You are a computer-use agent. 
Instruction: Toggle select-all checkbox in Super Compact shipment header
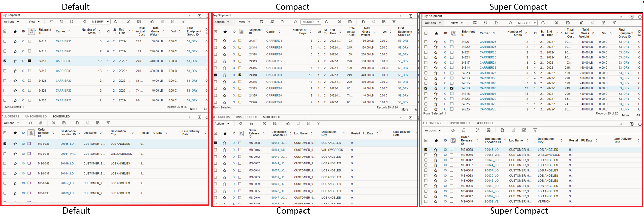pyautogui.click(x=426, y=33)
